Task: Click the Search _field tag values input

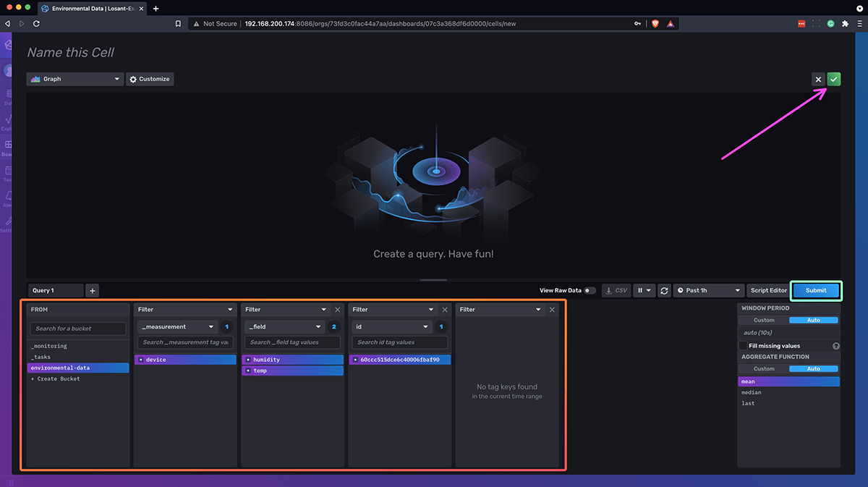Action: coord(292,342)
